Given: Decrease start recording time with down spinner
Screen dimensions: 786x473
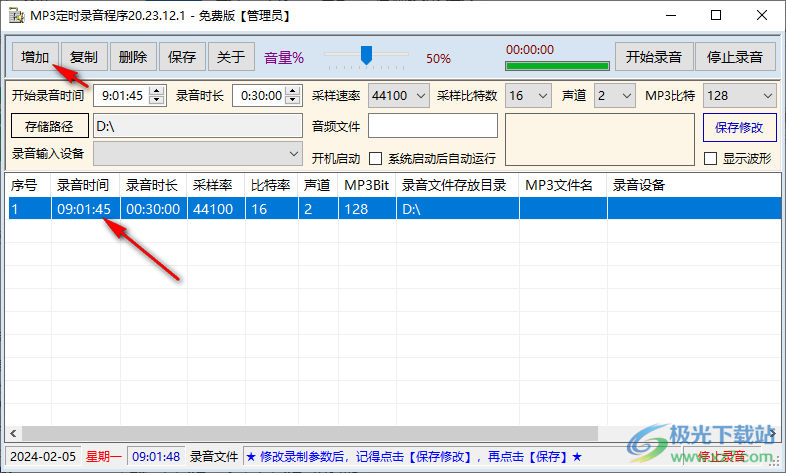Looking at the screenshot, I should click(157, 100).
